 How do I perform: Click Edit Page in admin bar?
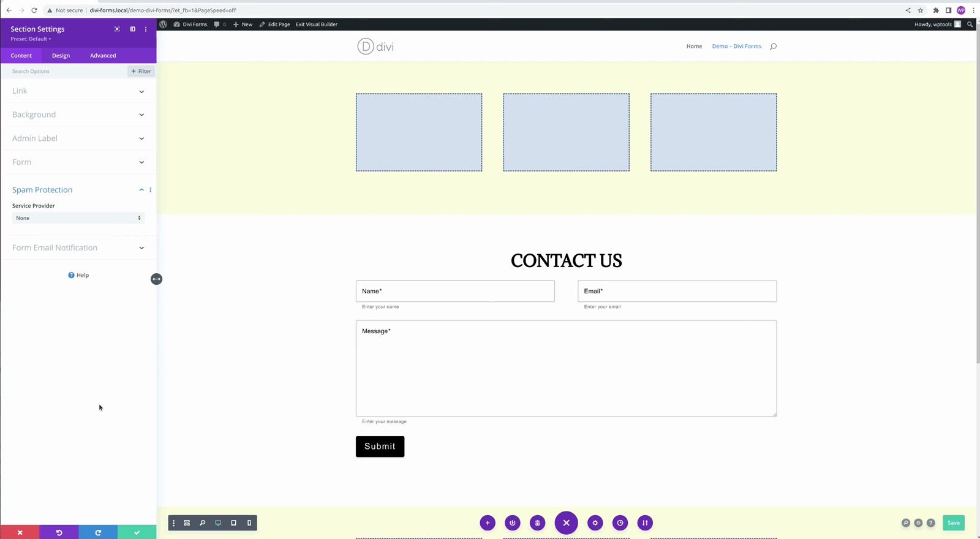pos(274,24)
